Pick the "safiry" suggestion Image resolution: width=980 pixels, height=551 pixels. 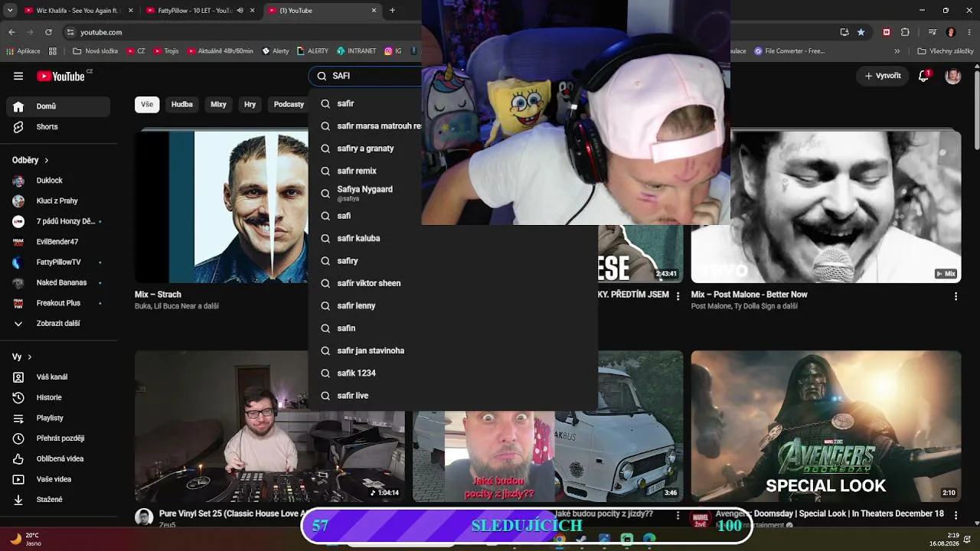click(453, 261)
